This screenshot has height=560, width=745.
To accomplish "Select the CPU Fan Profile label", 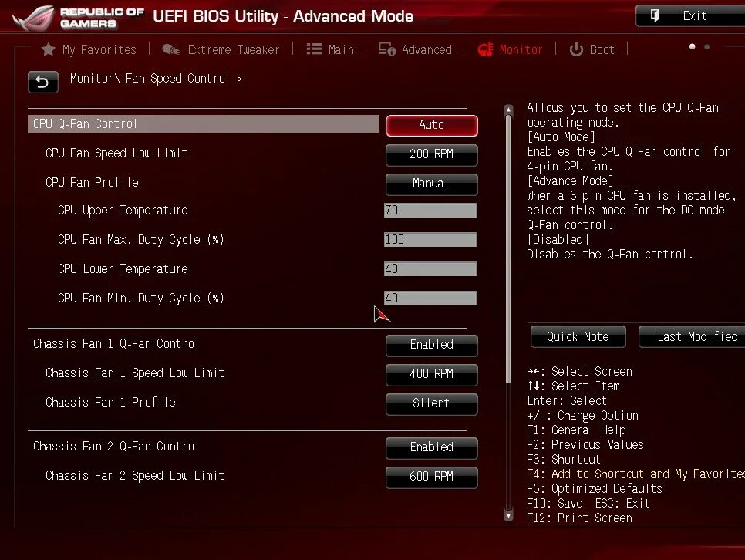I will point(93,183).
